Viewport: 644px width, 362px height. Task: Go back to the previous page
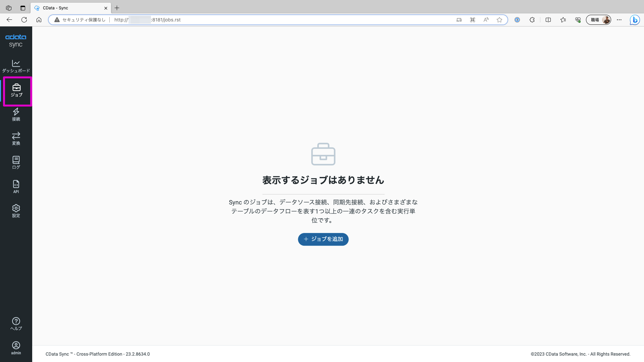coord(9,20)
